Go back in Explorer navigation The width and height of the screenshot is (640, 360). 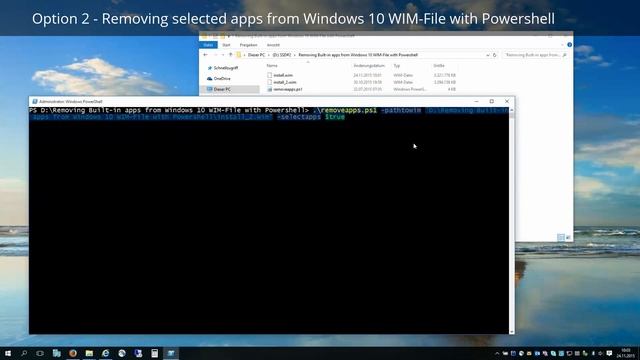coord(205,55)
